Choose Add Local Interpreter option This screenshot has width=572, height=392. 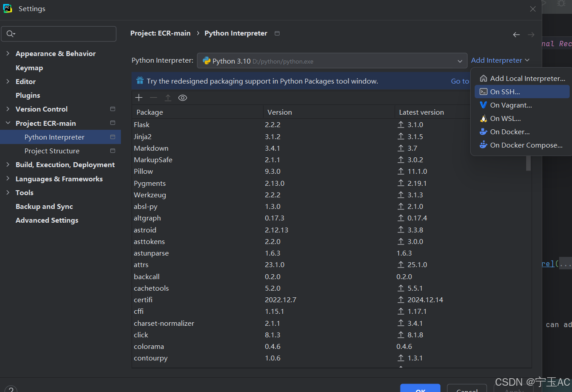pos(522,79)
